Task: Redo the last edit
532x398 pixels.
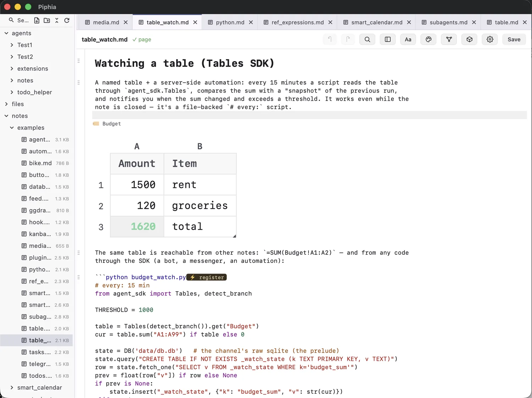Action: point(348,39)
